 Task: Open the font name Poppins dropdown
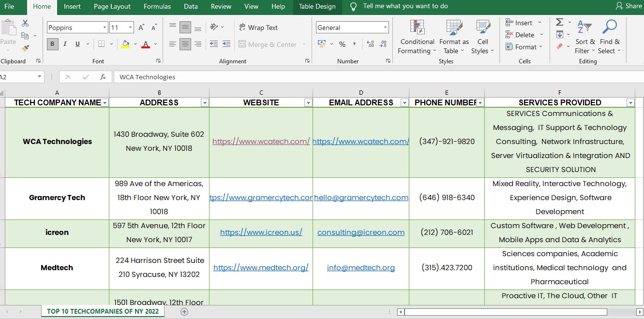[x=105, y=28]
